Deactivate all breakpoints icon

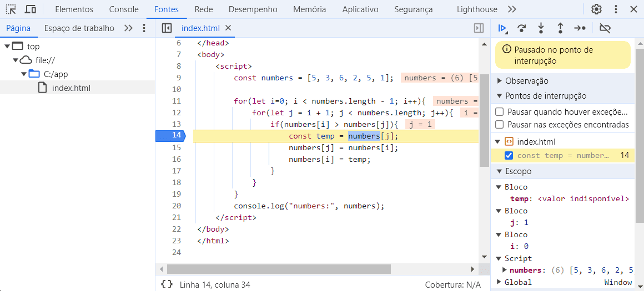605,28
